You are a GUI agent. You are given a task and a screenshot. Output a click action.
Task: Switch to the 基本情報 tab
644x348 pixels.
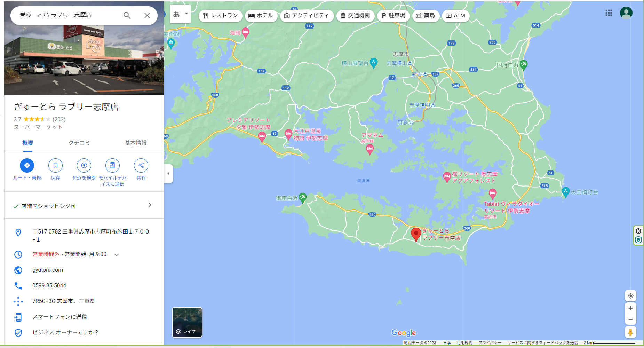coord(136,143)
